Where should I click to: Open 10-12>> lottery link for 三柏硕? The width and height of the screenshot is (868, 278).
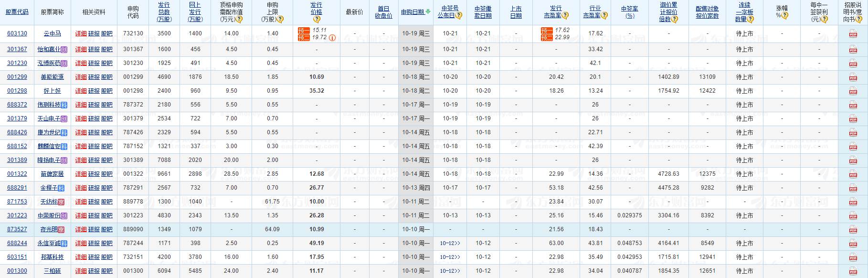pyautogui.click(x=450, y=271)
